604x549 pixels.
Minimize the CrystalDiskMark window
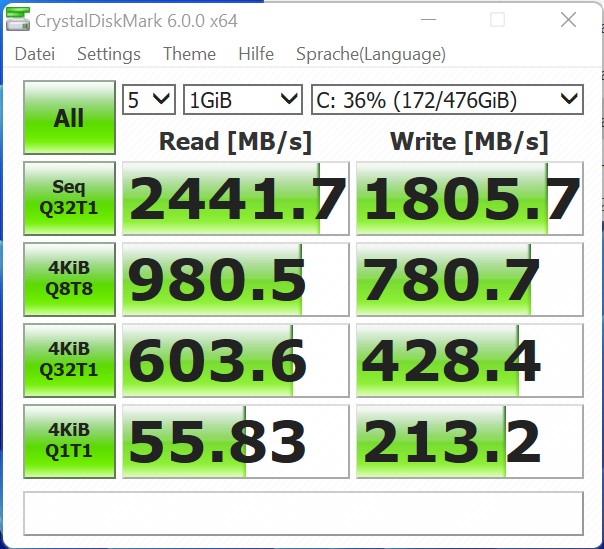pos(428,20)
